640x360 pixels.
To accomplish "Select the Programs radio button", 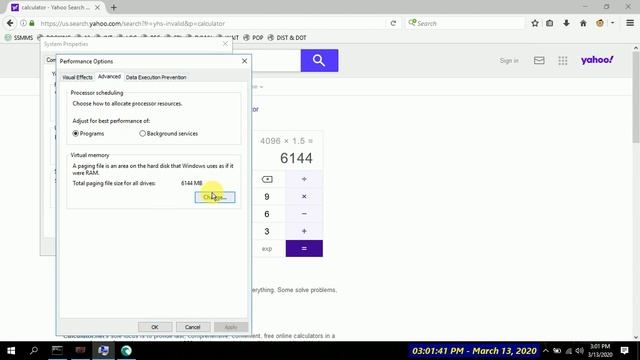I will click(x=76, y=133).
